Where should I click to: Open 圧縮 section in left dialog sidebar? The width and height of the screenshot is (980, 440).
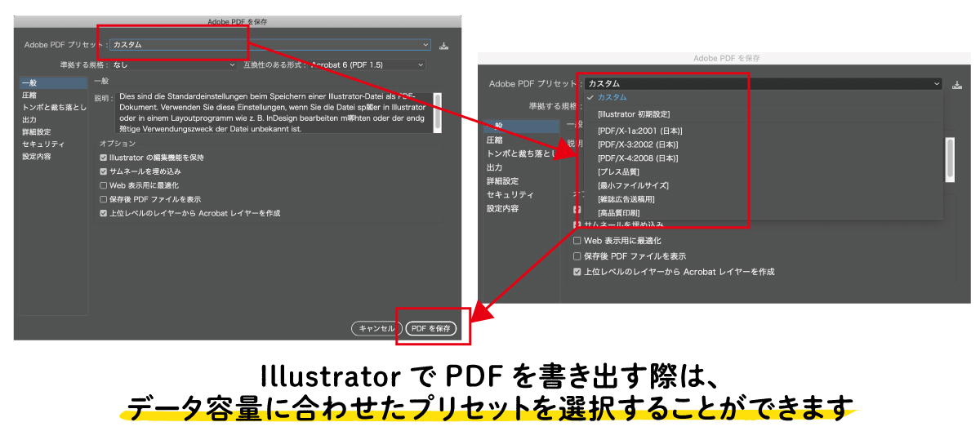[x=29, y=96]
